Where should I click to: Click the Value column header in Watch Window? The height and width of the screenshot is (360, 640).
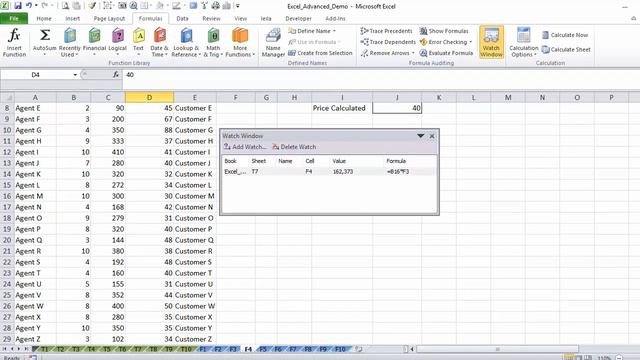(x=339, y=161)
